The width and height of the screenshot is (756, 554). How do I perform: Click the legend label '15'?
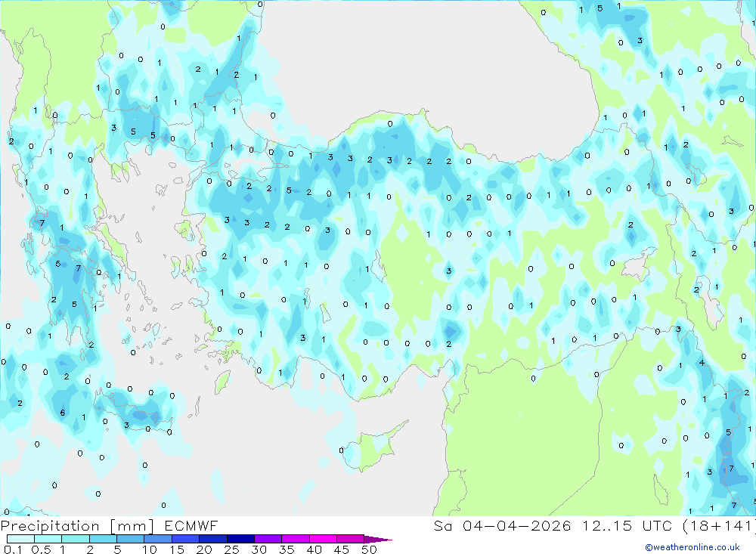(x=177, y=549)
